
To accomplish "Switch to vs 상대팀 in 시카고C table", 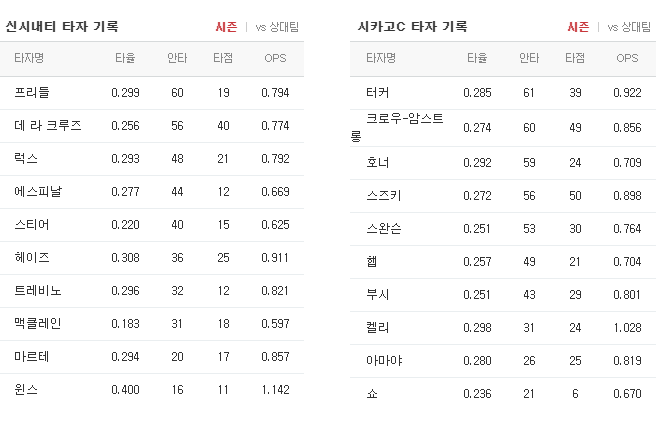I will [629, 27].
